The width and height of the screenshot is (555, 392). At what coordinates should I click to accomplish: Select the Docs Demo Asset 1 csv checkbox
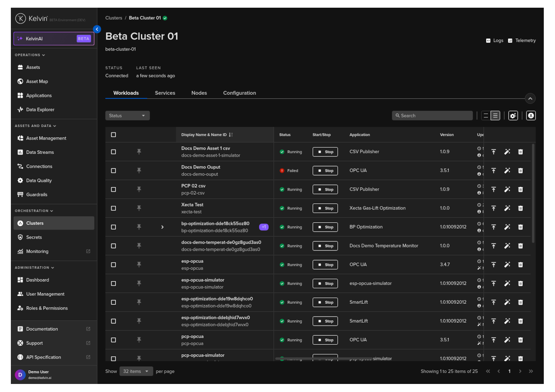tap(114, 152)
